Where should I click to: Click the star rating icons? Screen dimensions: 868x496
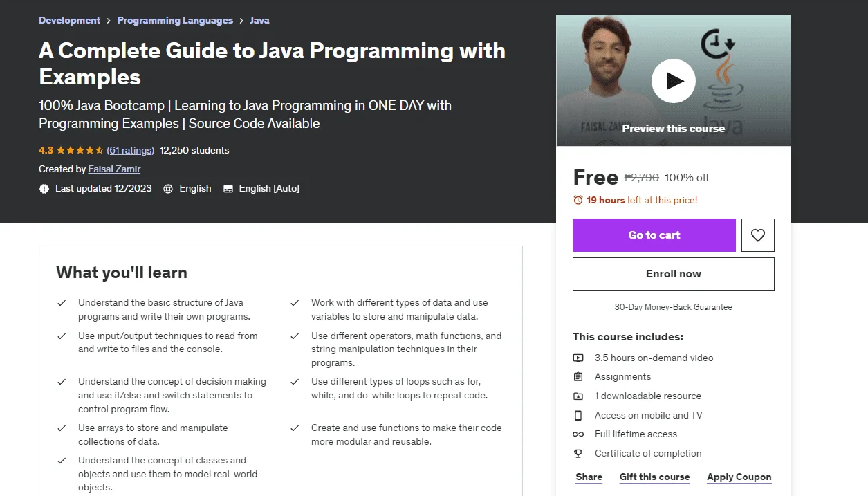[x=80, y=150]
